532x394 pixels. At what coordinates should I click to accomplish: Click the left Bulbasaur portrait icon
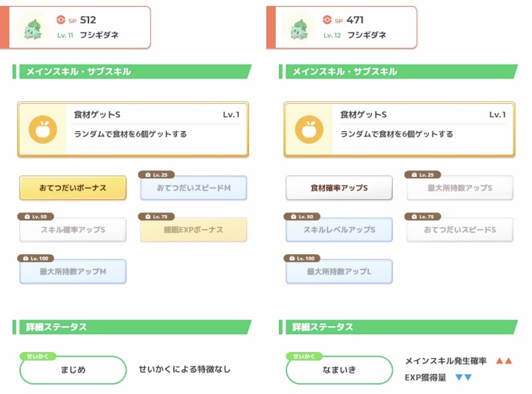click(x=32, y=28)
